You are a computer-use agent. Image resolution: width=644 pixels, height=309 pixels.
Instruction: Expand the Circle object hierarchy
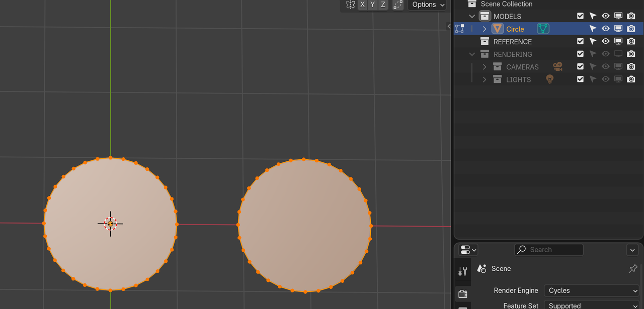tap(484, 29)
